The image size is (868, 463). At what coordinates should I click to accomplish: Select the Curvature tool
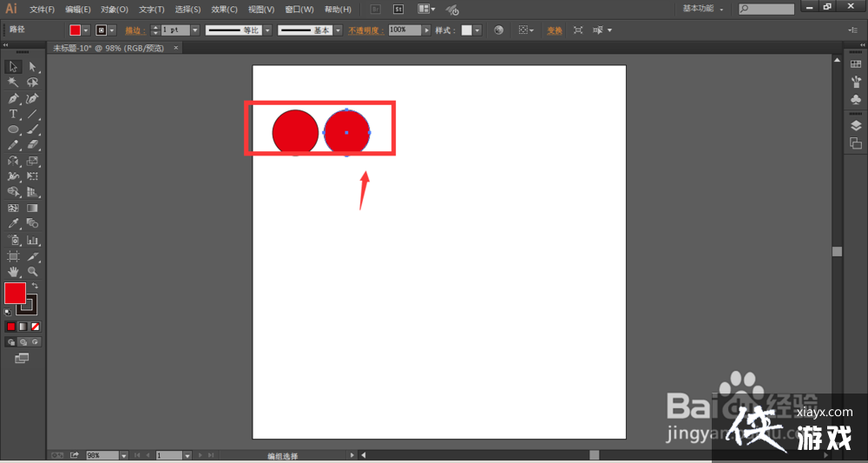(33, 98)
